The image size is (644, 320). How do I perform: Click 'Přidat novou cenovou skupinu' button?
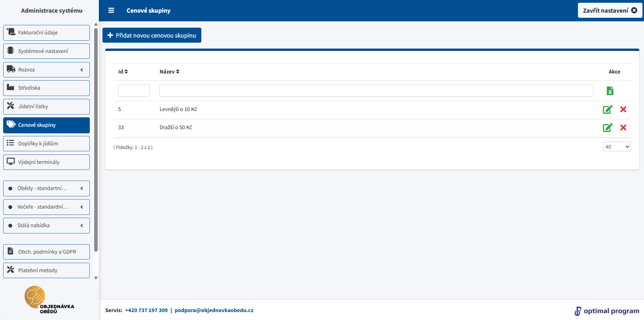point(152,35)
